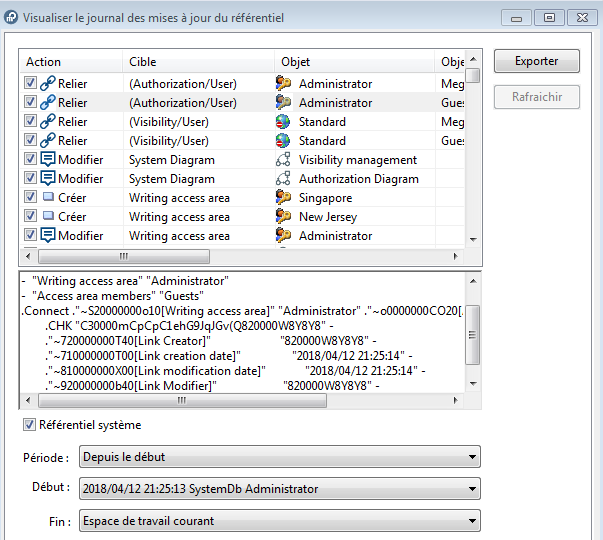Screen dimensions: 603x540
Task: Toggle checkbox for Créer New Jersey row
Action: (x=29, y=217)
